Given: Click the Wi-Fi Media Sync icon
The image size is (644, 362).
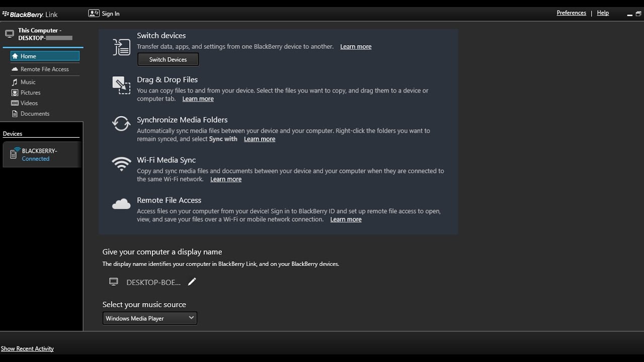Looking at the screenshot, I should tap(121, 164).
